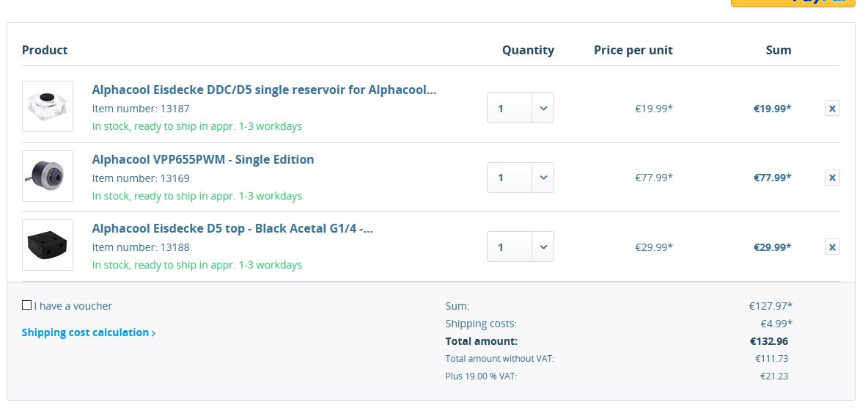Viewport: 868px width, 408px height.
Task: Click the black D5 top thumbnail
Action: coord(48,245)
